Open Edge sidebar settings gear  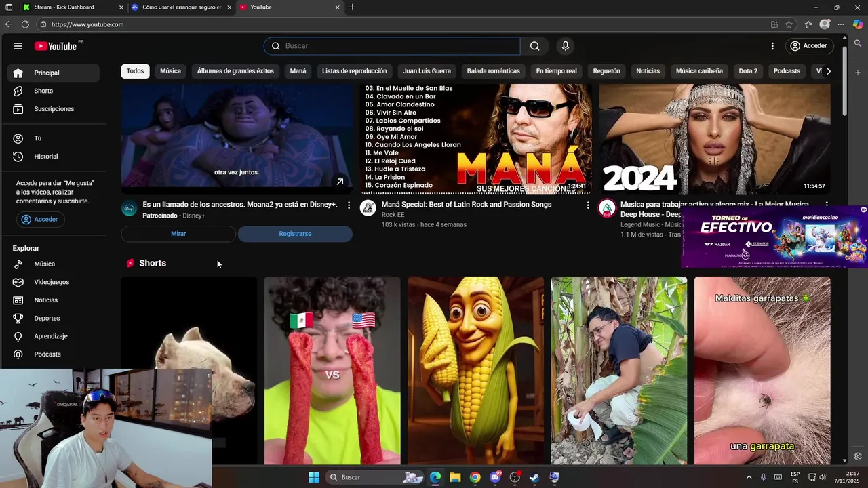coord(858,457)
